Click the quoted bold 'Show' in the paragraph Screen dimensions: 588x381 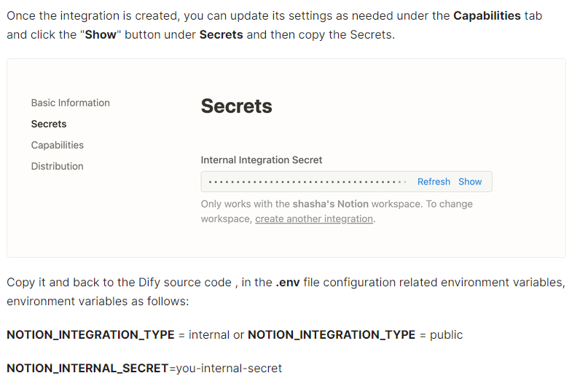[x=101, y=34]
